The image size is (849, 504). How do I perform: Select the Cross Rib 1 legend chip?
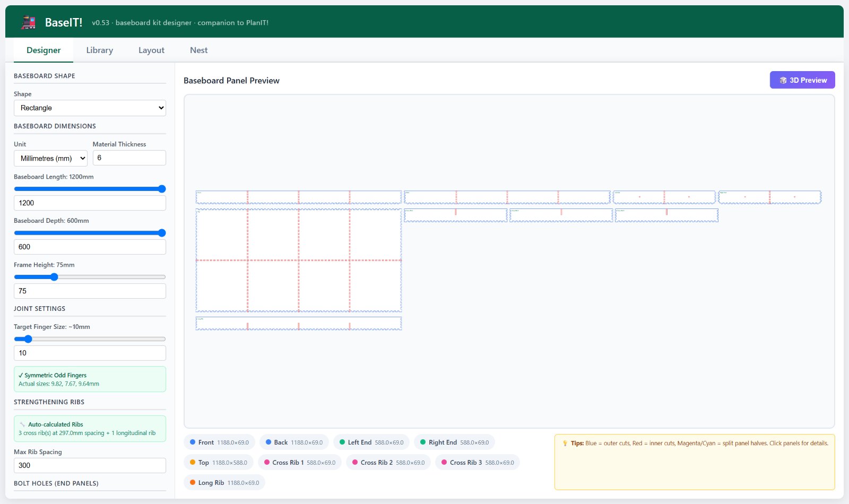point(300,463)
